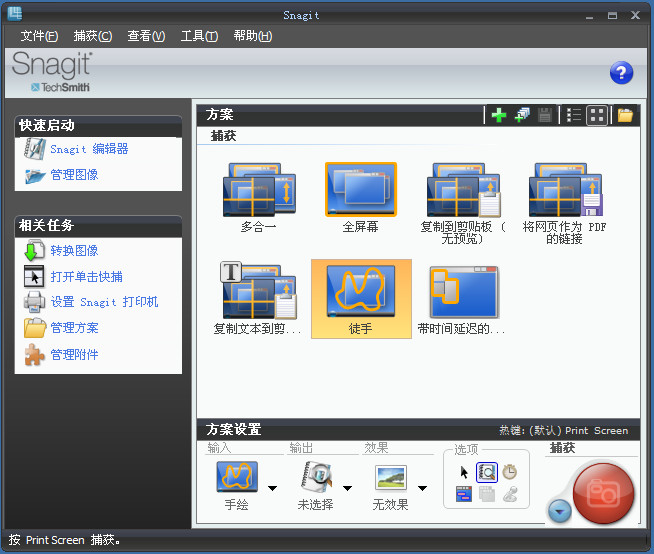Click the 未选择 output icon
The image size is (654, 554).
317,477
